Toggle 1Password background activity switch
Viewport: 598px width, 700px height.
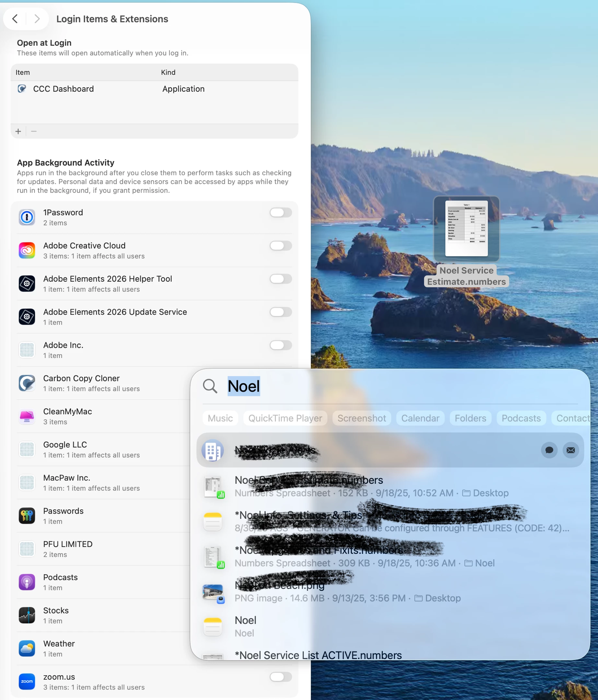tap(281, 212)
